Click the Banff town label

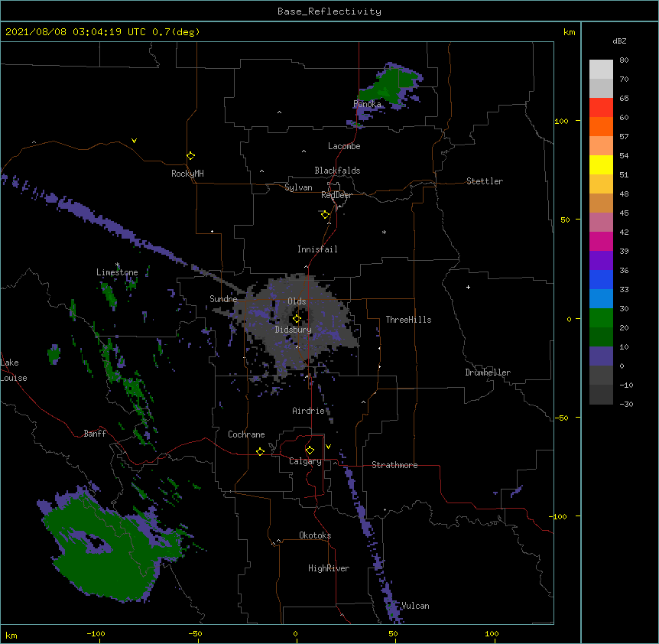click(95, 434)
